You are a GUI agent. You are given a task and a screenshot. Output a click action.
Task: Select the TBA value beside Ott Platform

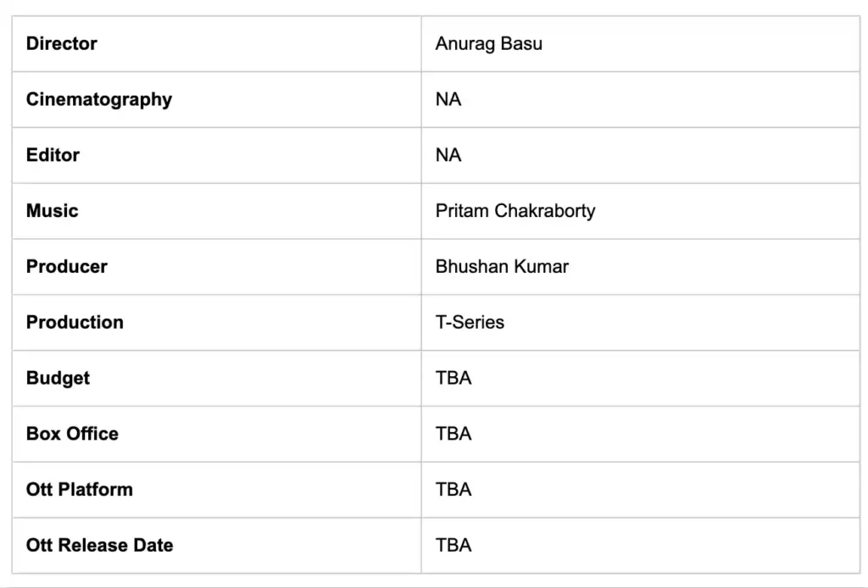[453, 489]
